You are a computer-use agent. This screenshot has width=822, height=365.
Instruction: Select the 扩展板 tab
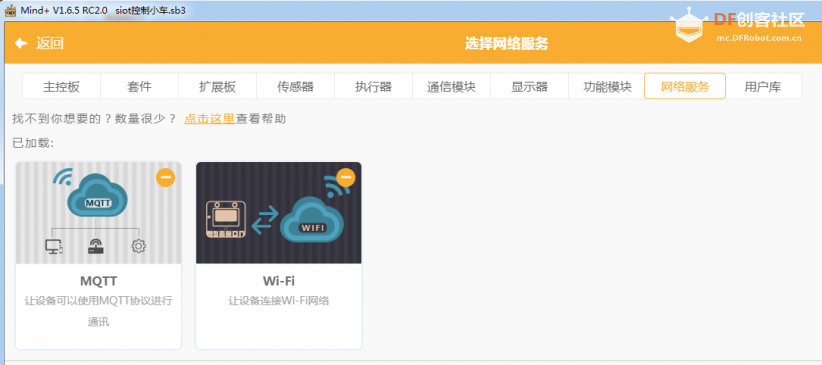point(217,87)
